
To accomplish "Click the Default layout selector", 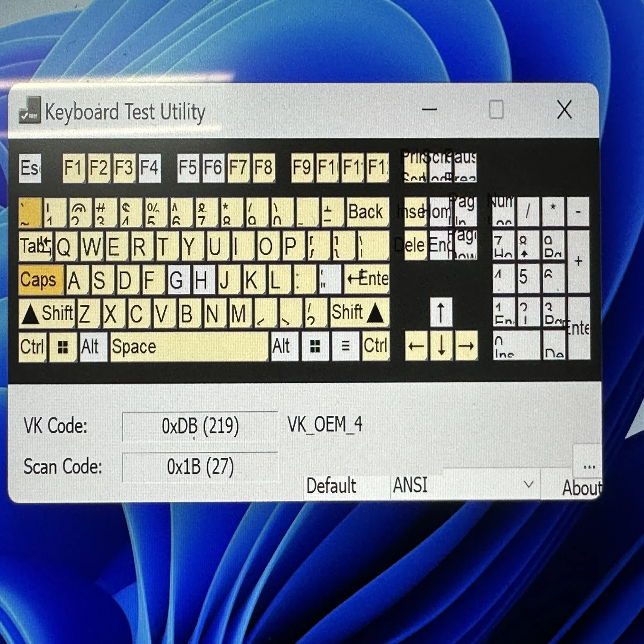I will (x=347, y=485).
